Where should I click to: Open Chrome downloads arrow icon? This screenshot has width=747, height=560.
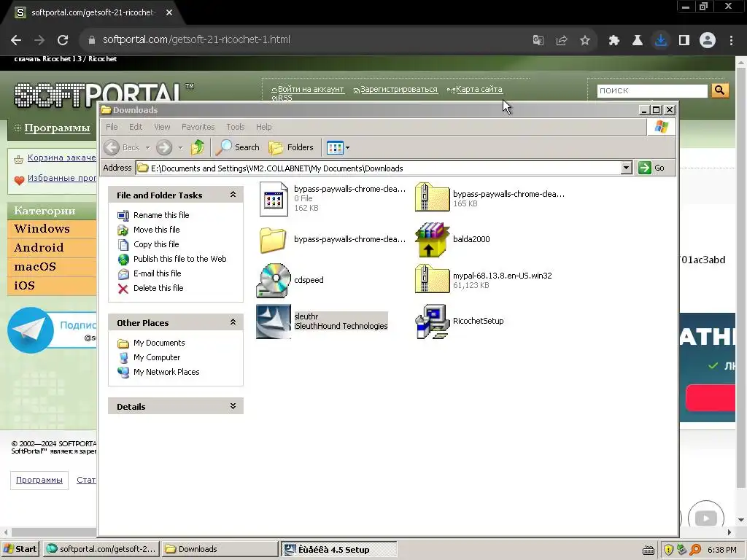(x=661, y=40)
